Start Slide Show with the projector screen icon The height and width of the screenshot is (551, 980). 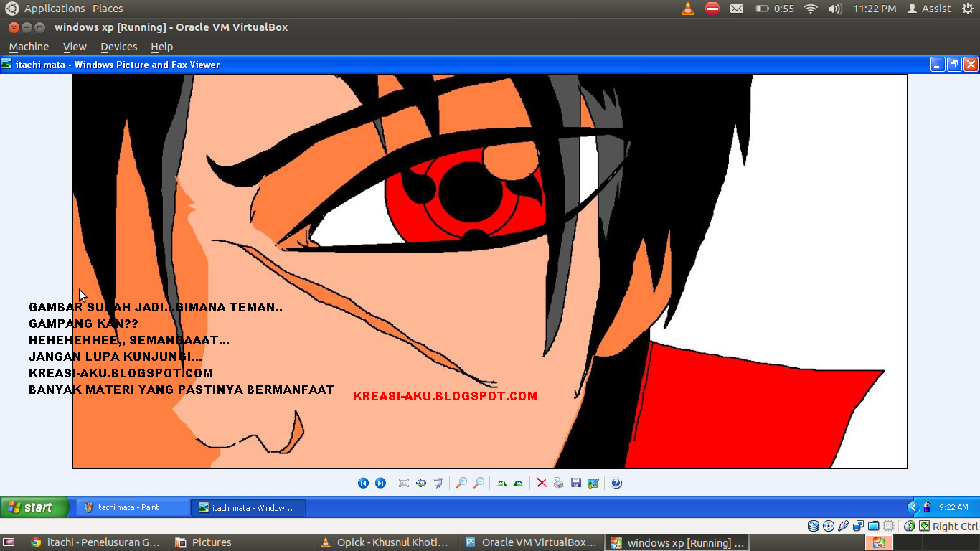[438, 483]
